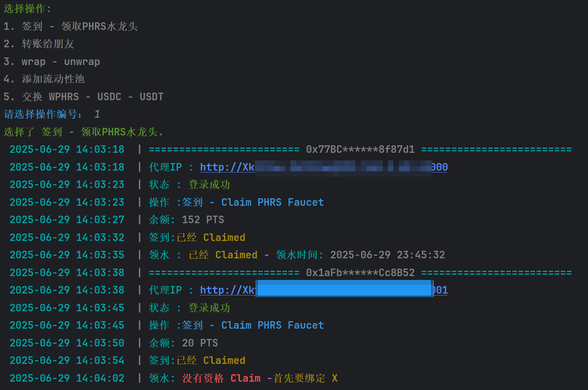Viewport: 588px width, 390px height.
Task: Click the 选择操作 header line
Action: tap(27, 9)
